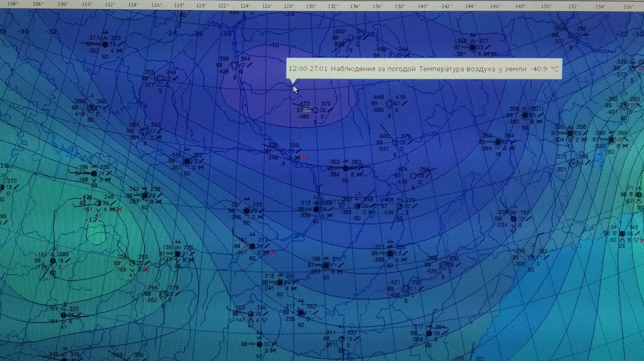Click the filled station circle labeled -217
The height and width of the screenshot is (361, 644).
[x=301, y=313]
